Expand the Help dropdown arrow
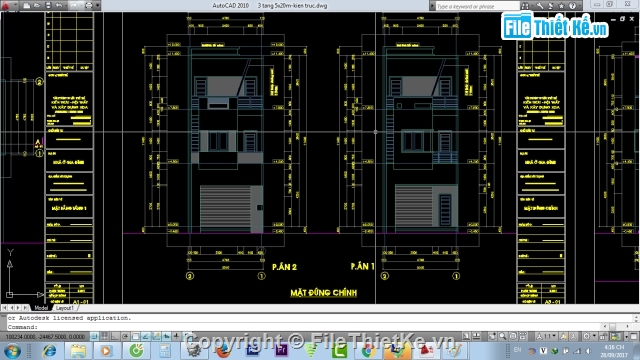640x360 pixels. [580, 6]
